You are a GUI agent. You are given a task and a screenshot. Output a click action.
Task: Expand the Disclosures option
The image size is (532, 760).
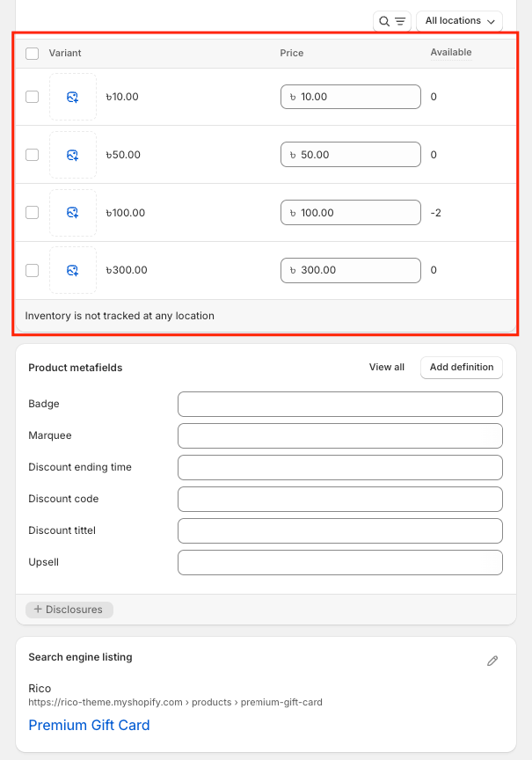[69, 610]
